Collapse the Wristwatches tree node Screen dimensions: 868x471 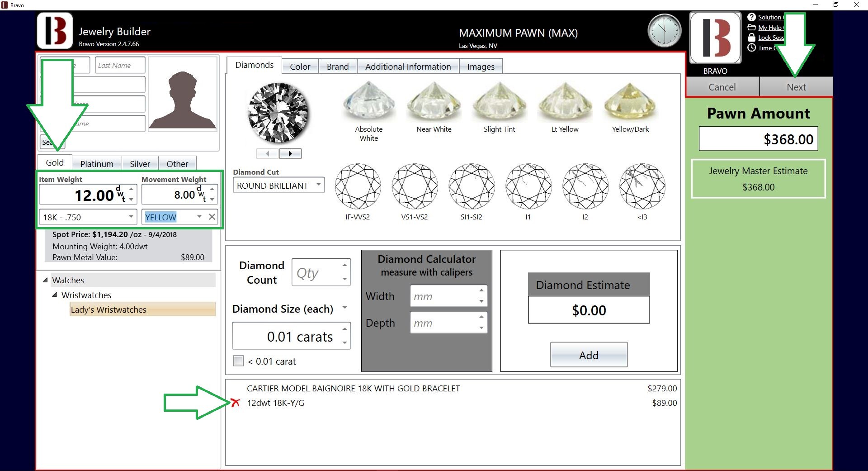[x=55, y=295]
